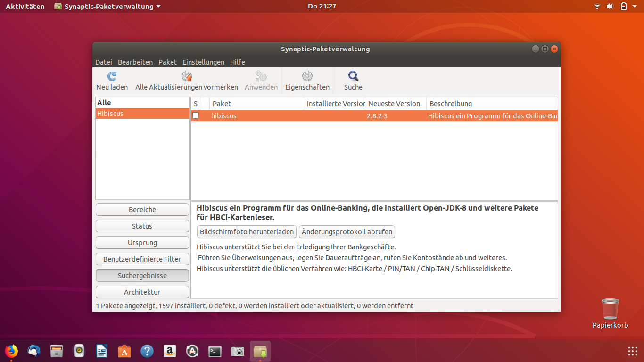The image size is (644, 362).
Task: Click Alle Aktualisierungen vormerken toolbar icon
Action: coord(187,76)
